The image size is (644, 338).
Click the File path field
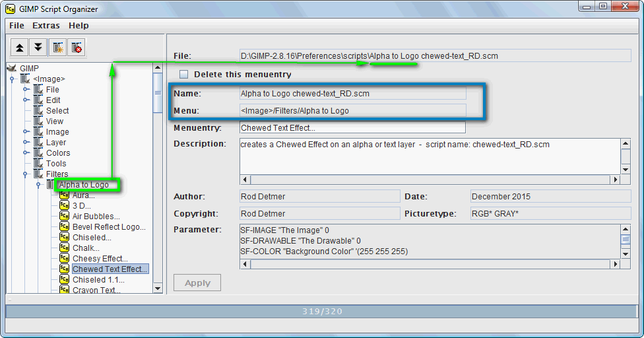[x=435, y=56]
